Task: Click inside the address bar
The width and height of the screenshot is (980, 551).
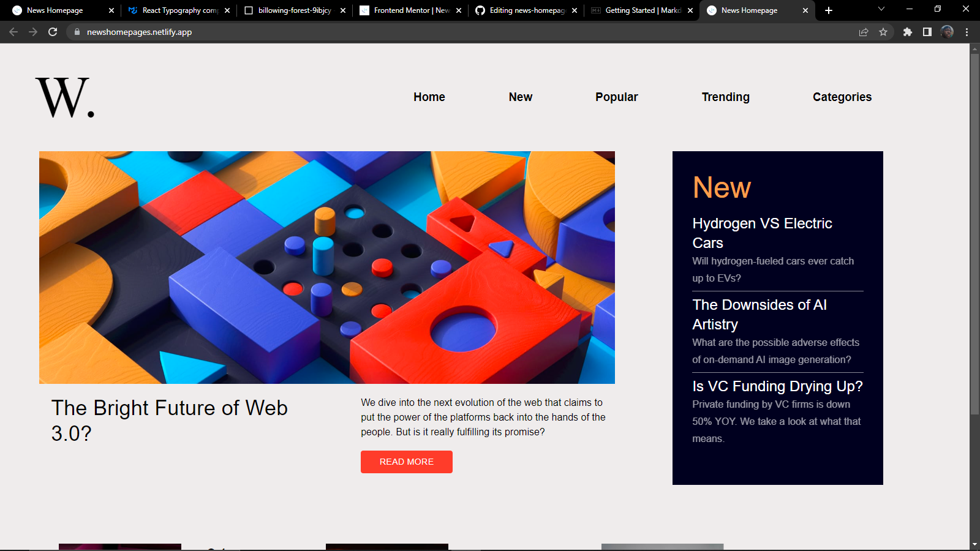Action: 245,32
